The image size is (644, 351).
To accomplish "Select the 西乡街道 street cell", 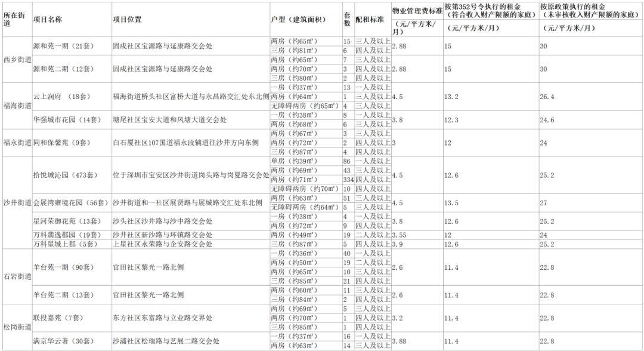I will pos(17,60).
